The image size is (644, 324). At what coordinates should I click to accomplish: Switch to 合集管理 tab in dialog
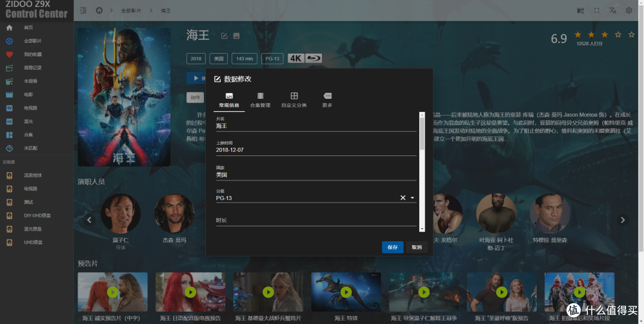pyautogui.click(x=261, y=100)
